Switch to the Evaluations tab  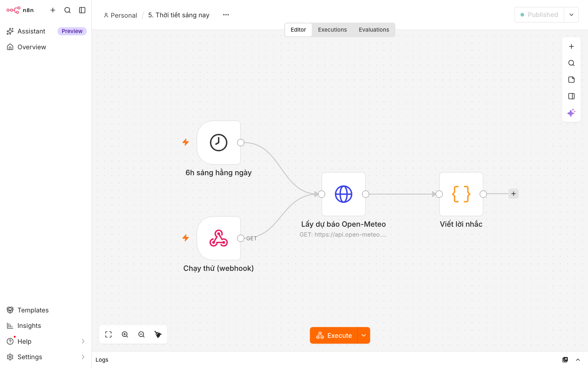(374, 30)
